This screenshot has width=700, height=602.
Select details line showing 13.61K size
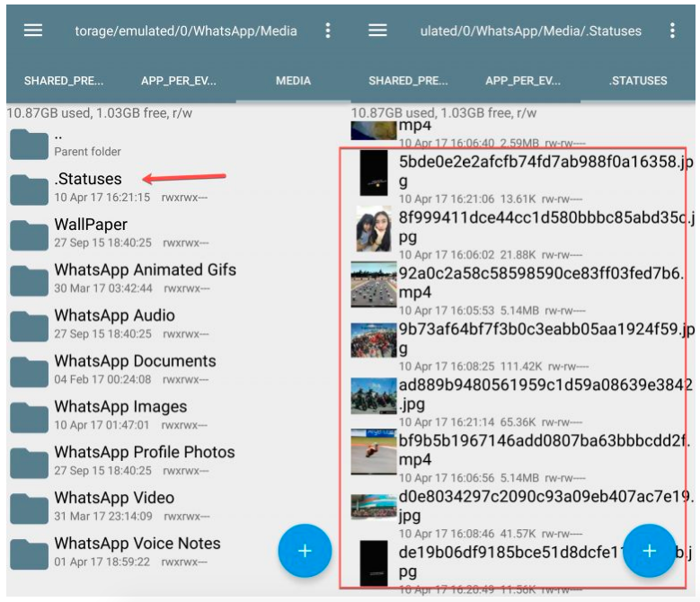tap(491, 199)
